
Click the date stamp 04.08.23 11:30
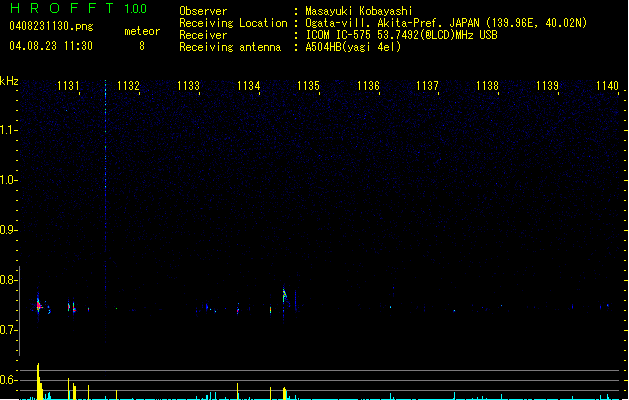(51, 46)
